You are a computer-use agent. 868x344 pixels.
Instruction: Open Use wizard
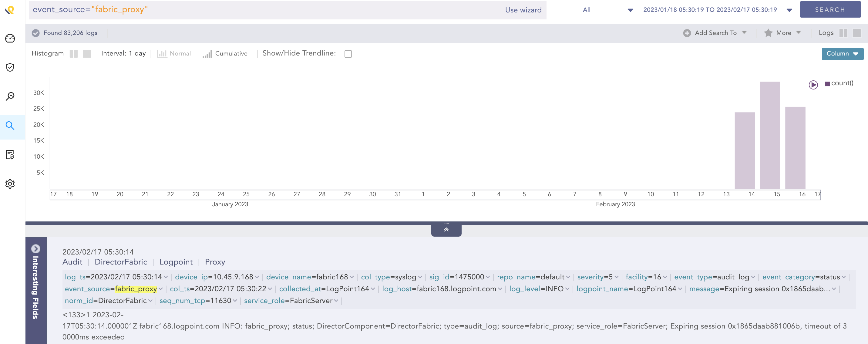point(523,10)
